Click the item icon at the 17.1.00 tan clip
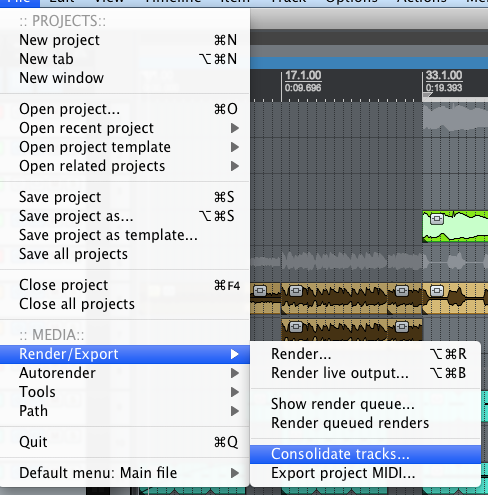This screenshot has width=488, height=495. click(x=296, y=291)
